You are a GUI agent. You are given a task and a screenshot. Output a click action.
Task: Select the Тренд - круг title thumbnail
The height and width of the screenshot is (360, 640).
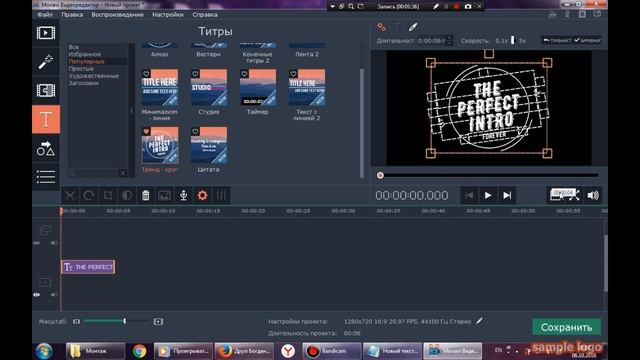point(160,145)
